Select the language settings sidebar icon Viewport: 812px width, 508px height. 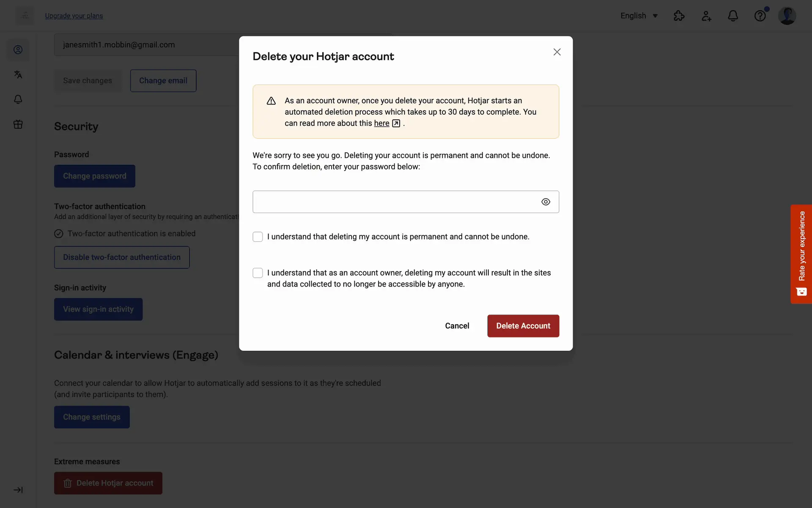[x=18, y=75]
